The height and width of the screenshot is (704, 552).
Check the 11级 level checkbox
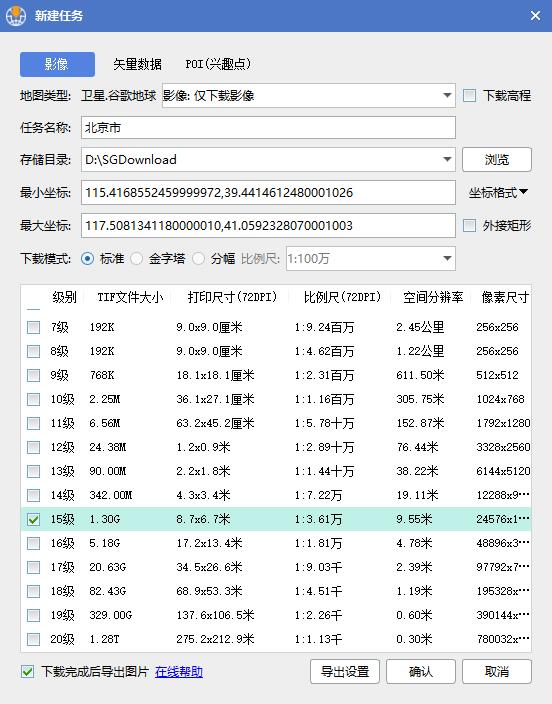[x=34, y=423]
